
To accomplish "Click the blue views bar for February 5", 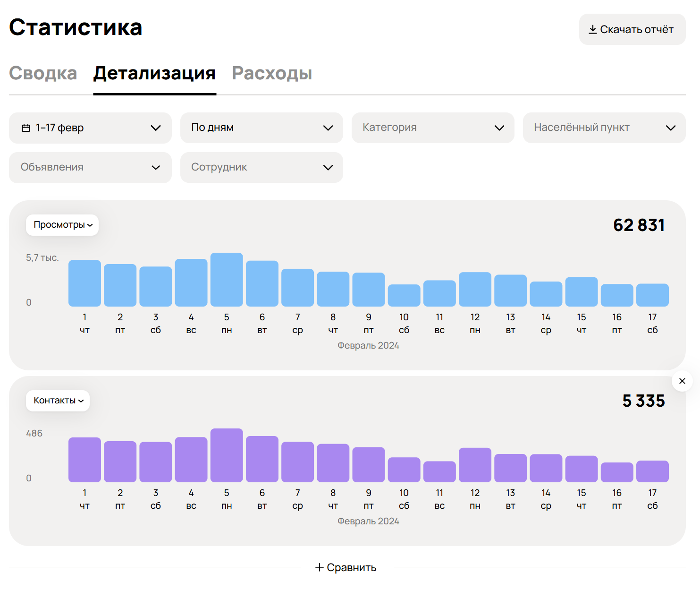I will coord(227,280).
